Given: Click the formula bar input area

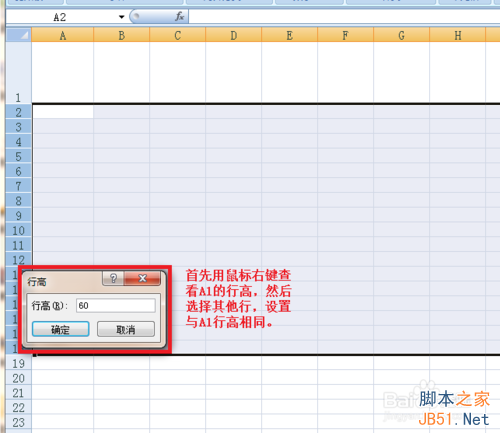Looking at the screenshot, I should coord(344,17).
